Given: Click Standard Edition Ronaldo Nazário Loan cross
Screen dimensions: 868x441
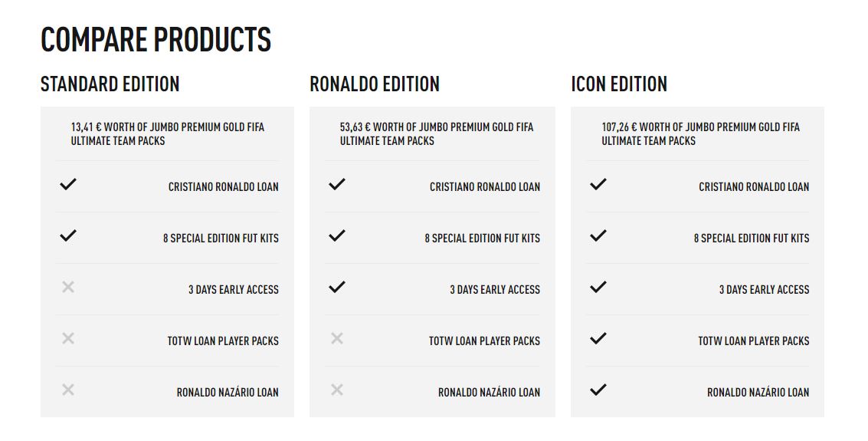Looking at the screenshot, I should pos(68,390).
